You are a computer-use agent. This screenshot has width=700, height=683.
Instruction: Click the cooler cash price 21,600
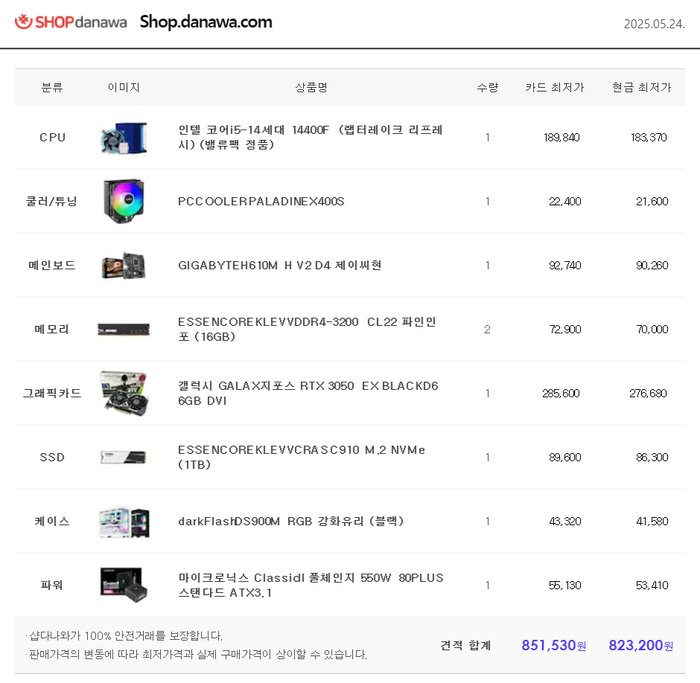point(652,201)
